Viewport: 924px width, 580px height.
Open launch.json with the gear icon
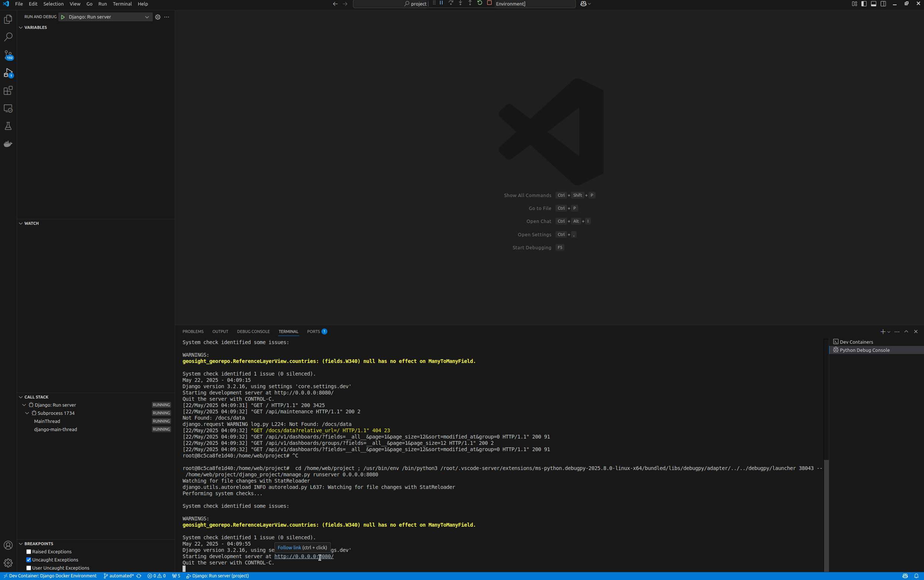pyautogui.click(x=158, y=17)
